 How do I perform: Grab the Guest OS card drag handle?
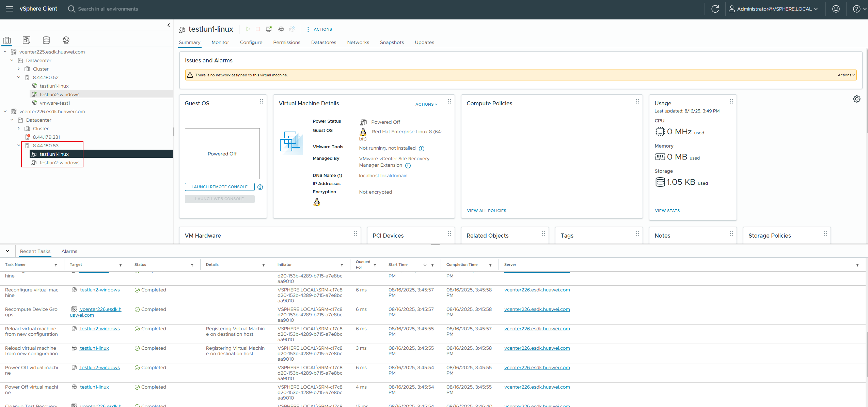(262, 101)
